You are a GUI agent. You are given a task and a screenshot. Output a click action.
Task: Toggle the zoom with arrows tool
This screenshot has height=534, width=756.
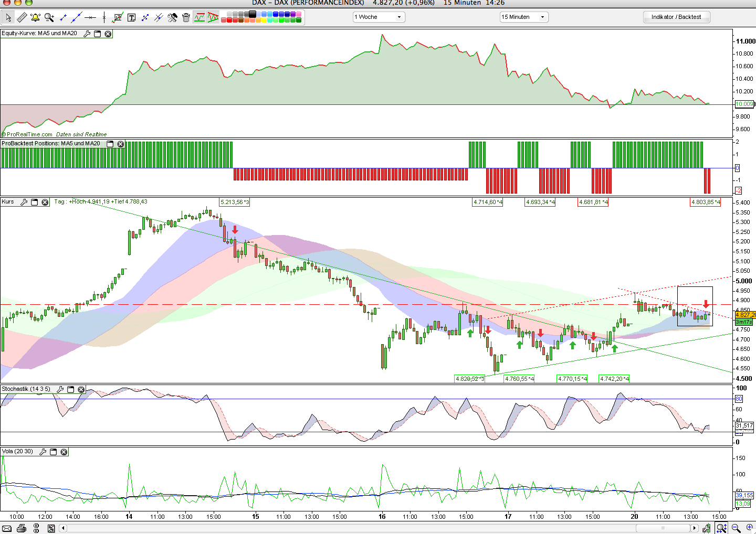click(722, 528)
